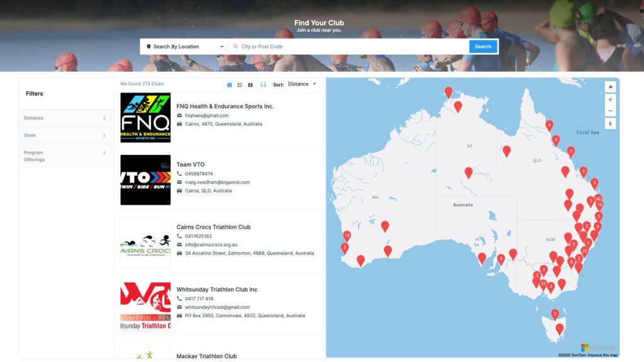Select pin cluster 4 on Cape York

tap(549, 125)
